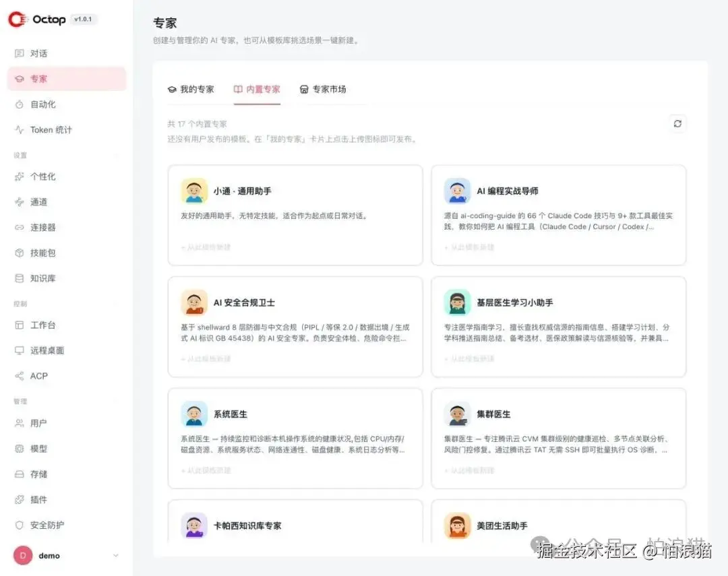Create from template on 小通 通用助手 card
This screenshot has width=728, height=576.
click(206, 247)
